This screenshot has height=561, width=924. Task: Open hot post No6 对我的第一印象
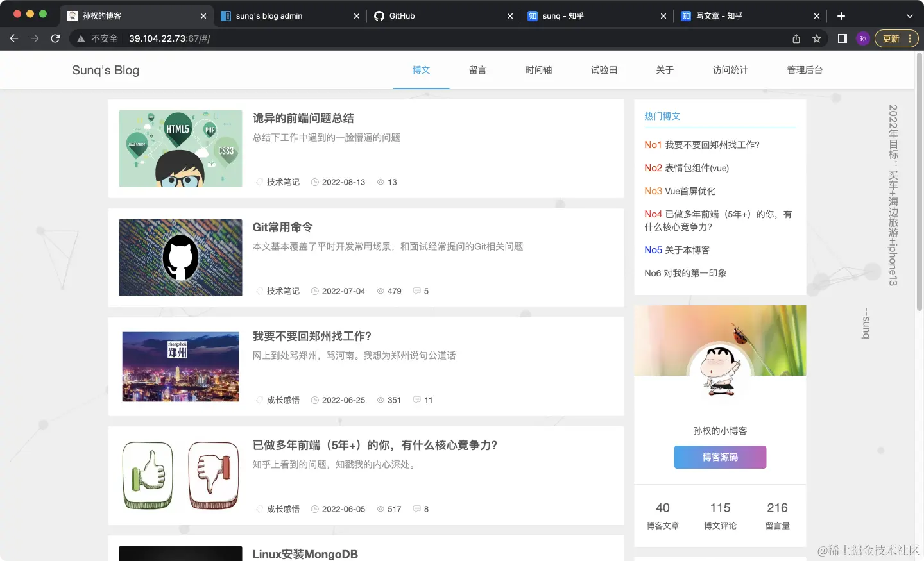(685, 273)
